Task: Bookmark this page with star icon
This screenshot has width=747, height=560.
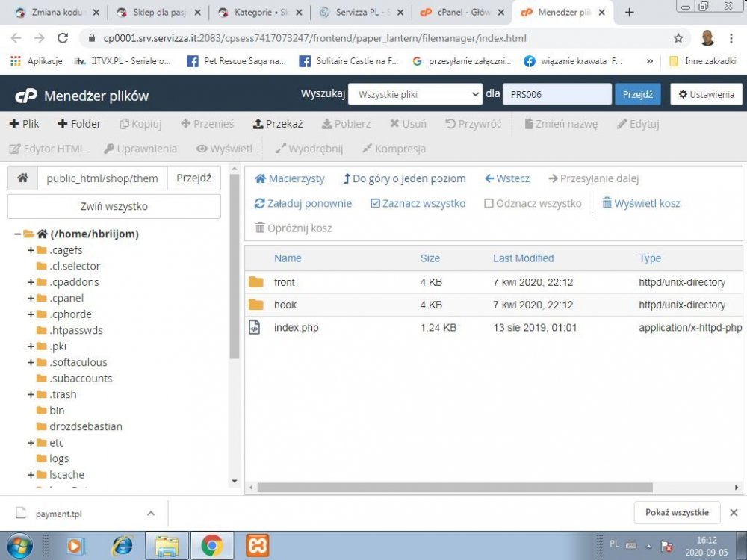Action: point(678,38)
